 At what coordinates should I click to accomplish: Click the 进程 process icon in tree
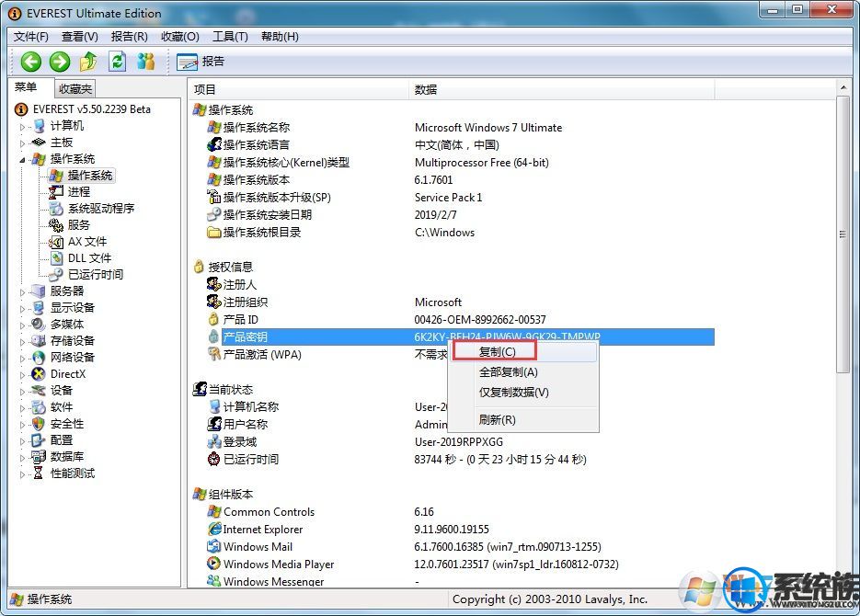(x=56, y=192)
